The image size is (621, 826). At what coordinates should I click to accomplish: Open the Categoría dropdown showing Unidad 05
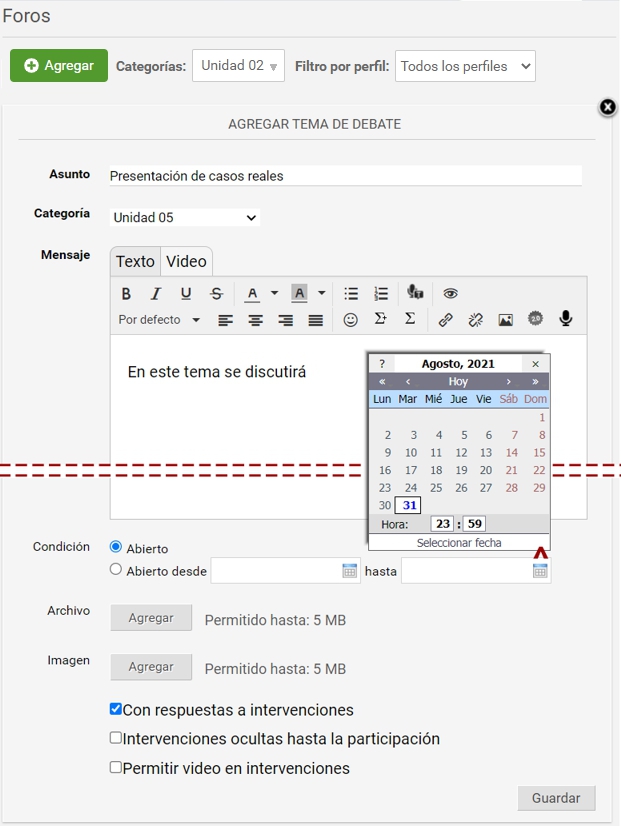pyautogui.click(x=185, y=217)
